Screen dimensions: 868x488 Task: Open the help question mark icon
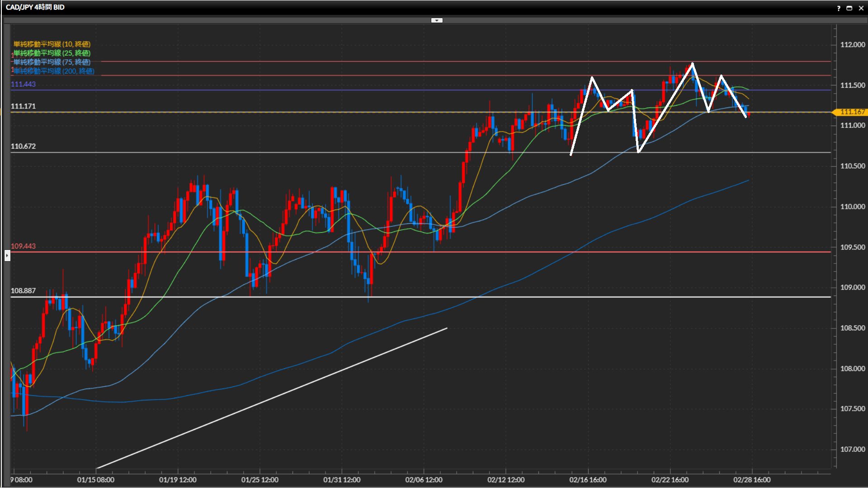[839, 8]
